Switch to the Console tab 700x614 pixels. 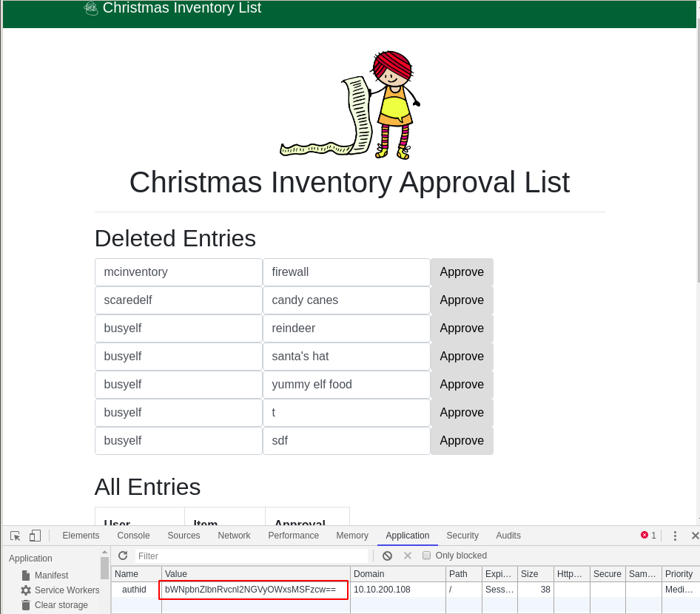(x=133, y=536)
